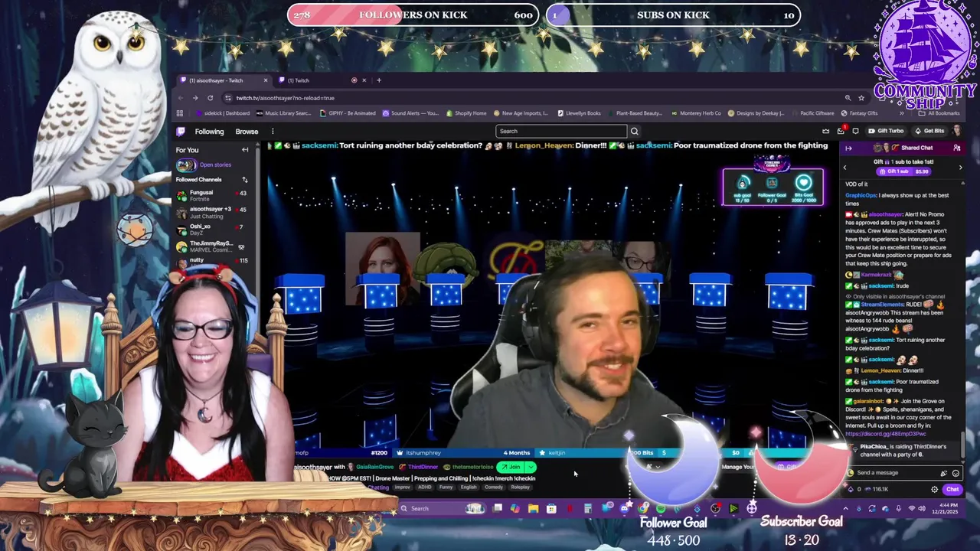Click the Open stories link
The height and width of the screenshot is (551, 980).
click(215, 165)
